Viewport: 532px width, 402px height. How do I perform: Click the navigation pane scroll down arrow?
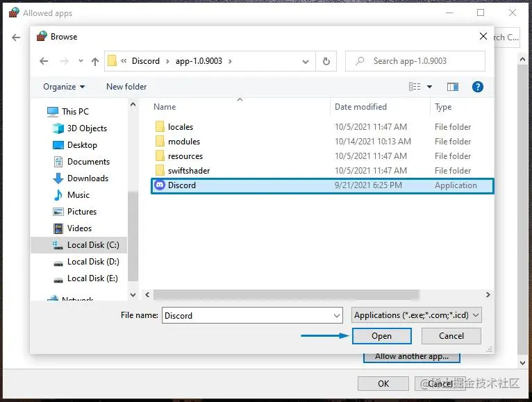(133, 295)
